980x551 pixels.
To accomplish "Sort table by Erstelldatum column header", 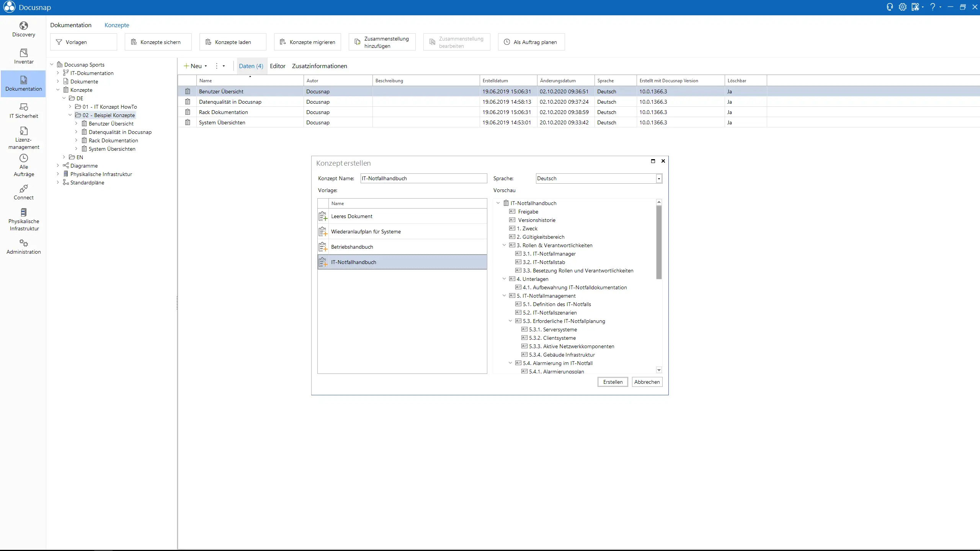I will [x=508, y=81].
